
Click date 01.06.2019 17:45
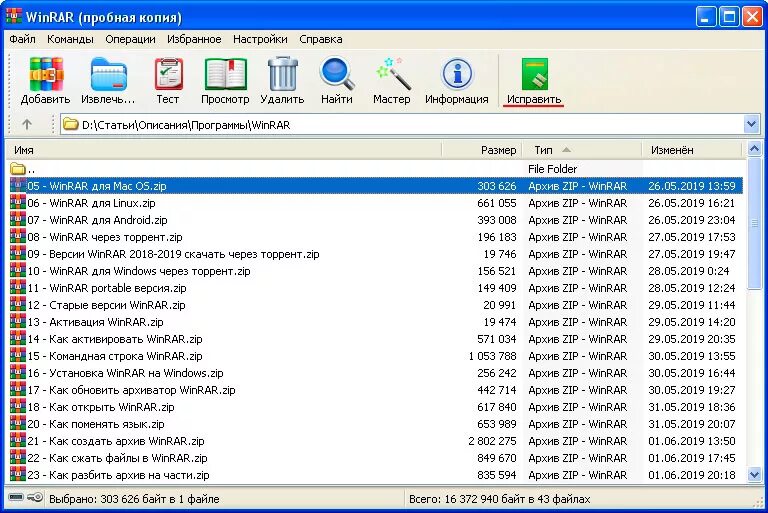point(692,458)
